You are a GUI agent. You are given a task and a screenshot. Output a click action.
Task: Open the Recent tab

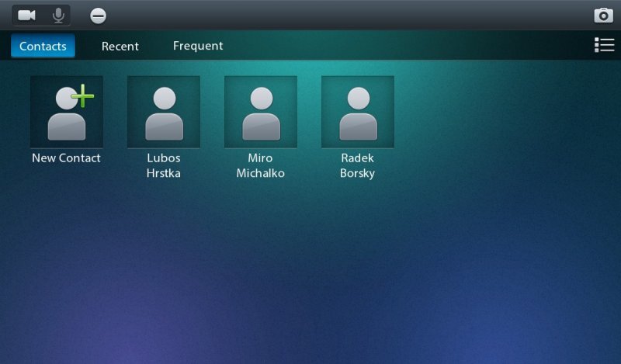[120, 46]
